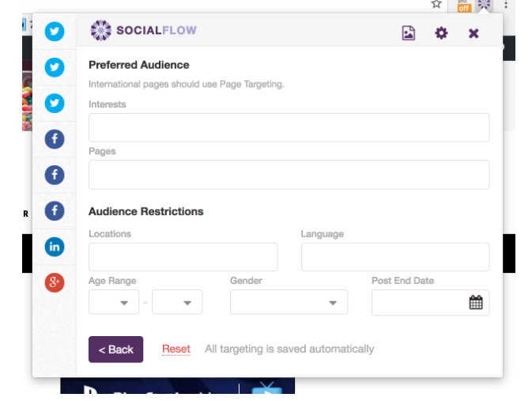Click the 'Post End Date' label
The width and height of the screenshot is (532, 401).
(x=402, y=281)
